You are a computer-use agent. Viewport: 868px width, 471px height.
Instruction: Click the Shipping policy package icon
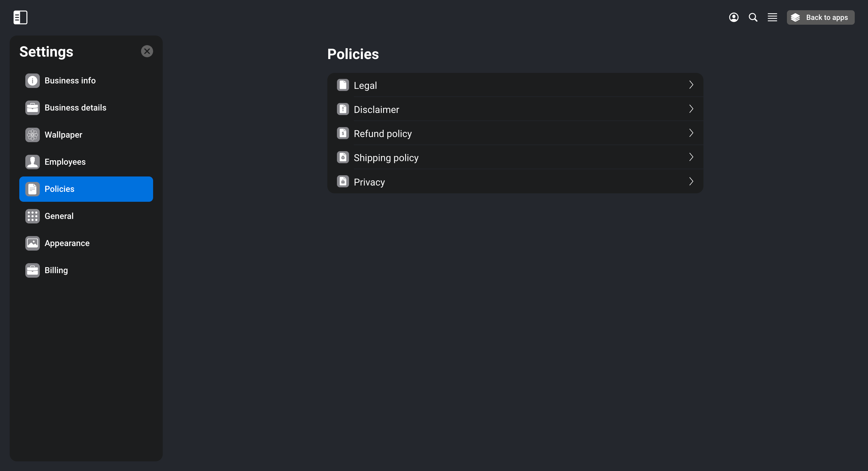click(343, 158)
